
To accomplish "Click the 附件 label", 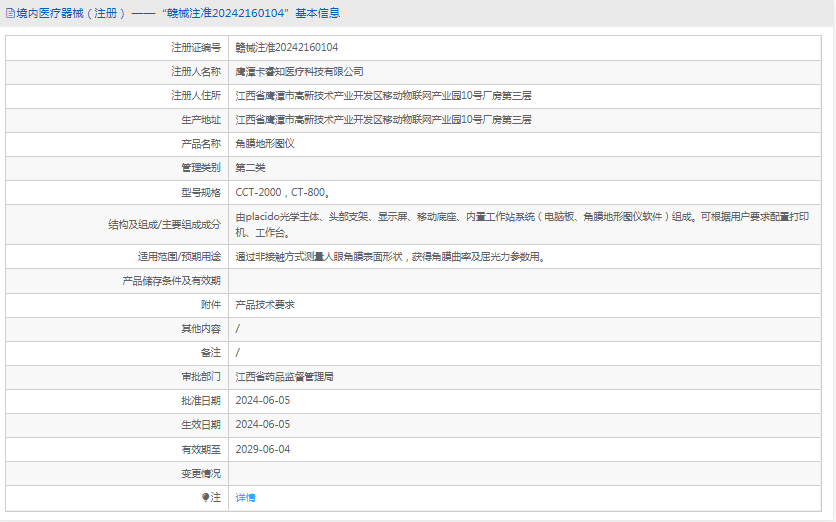I will click(211, 305).
